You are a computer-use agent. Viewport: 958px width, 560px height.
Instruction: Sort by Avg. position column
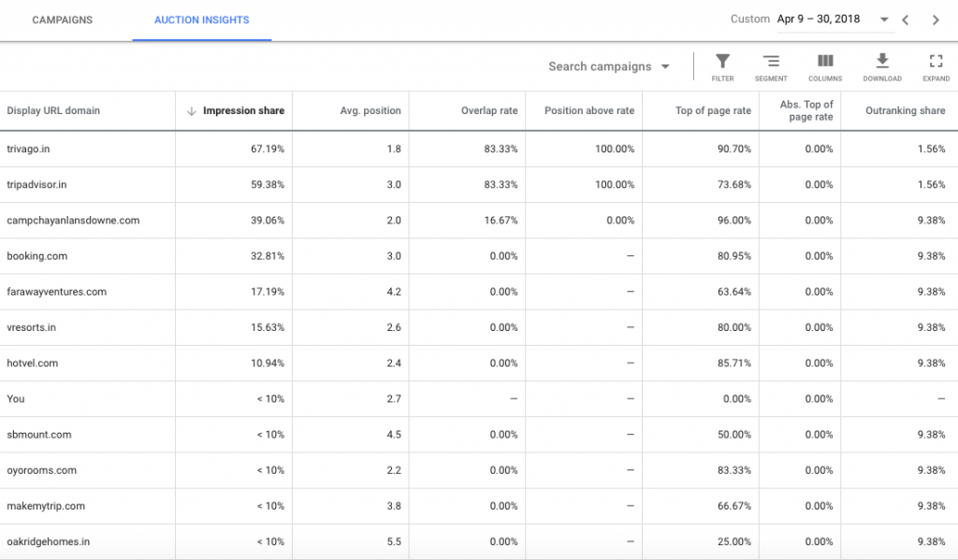point(370,110)
